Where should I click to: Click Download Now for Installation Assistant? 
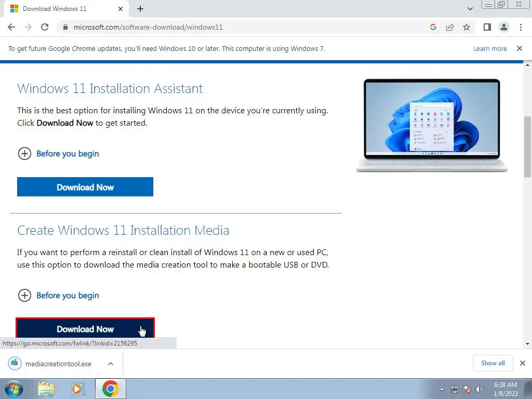pos(85,187)
